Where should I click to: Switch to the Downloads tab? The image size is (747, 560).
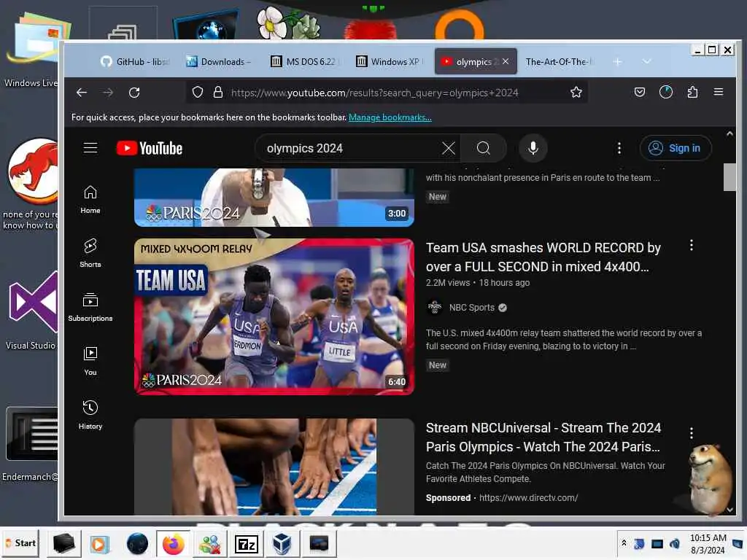tap(219, 61)
